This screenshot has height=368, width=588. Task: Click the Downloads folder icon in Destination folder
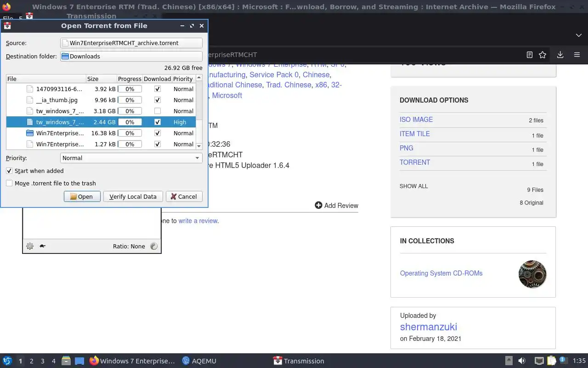click(65, 56)
